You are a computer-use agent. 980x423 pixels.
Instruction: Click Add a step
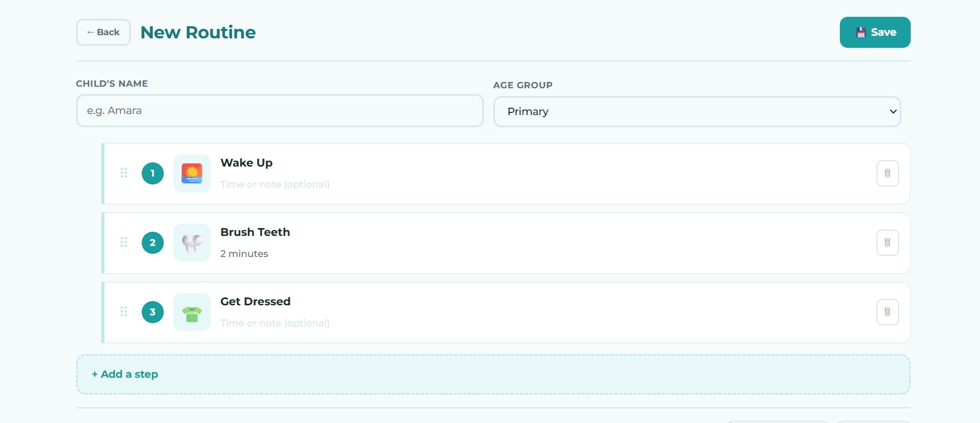[493, 374]
